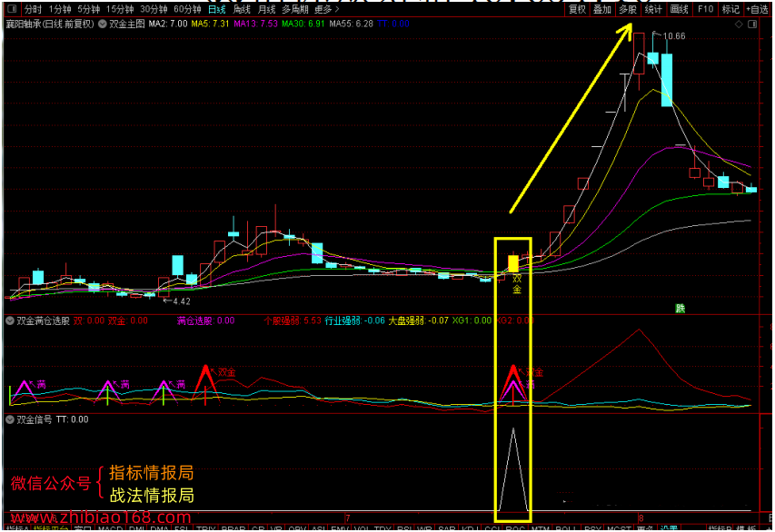Click the 4.42 low price label
This screenshot has height=532, width=775.
[x=182, y=301]
